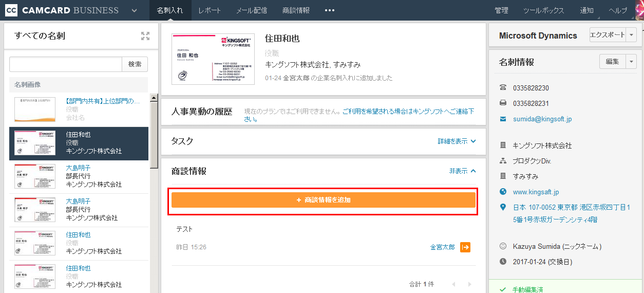Viewport: 644px width, 293px height.
Task: Click the clock exchange date icon
Action: click(503, 262)
